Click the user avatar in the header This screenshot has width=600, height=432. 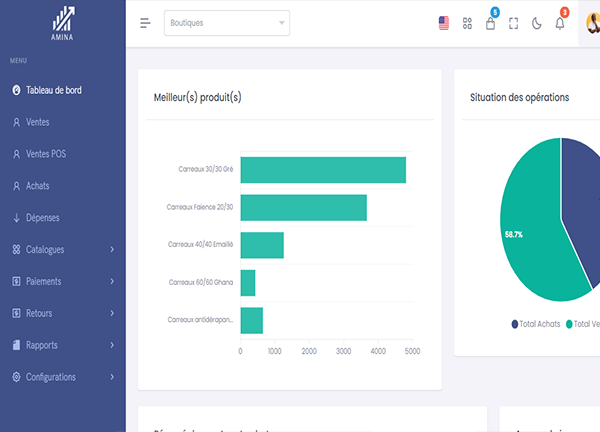[x=591, y=23]
